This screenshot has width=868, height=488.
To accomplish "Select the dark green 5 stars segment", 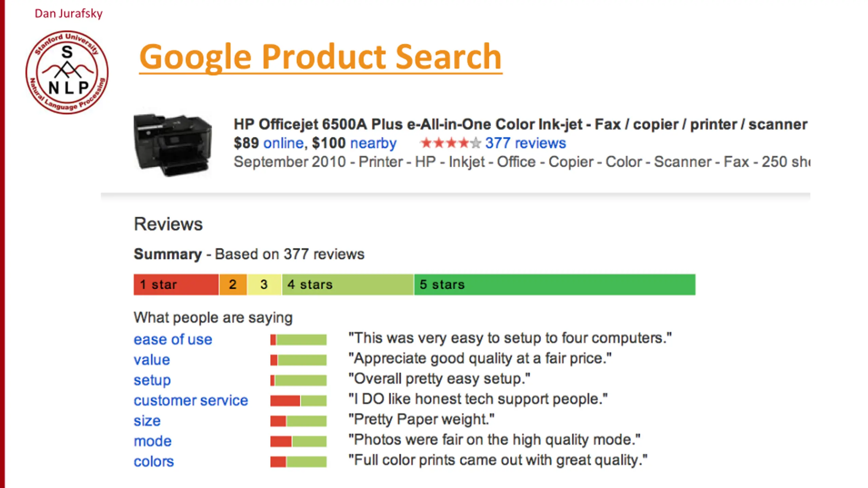I will pyautogui.click(x=555, y=285).
